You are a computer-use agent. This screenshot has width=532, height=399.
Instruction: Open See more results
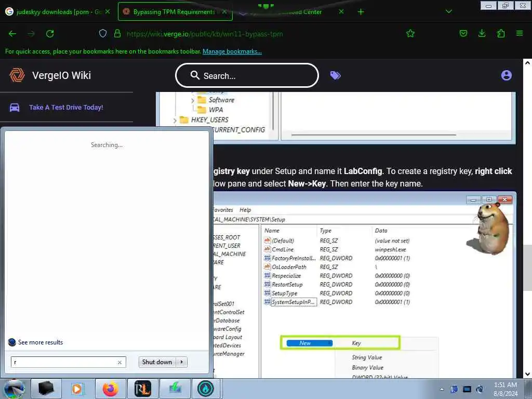[x=41, y=342]
